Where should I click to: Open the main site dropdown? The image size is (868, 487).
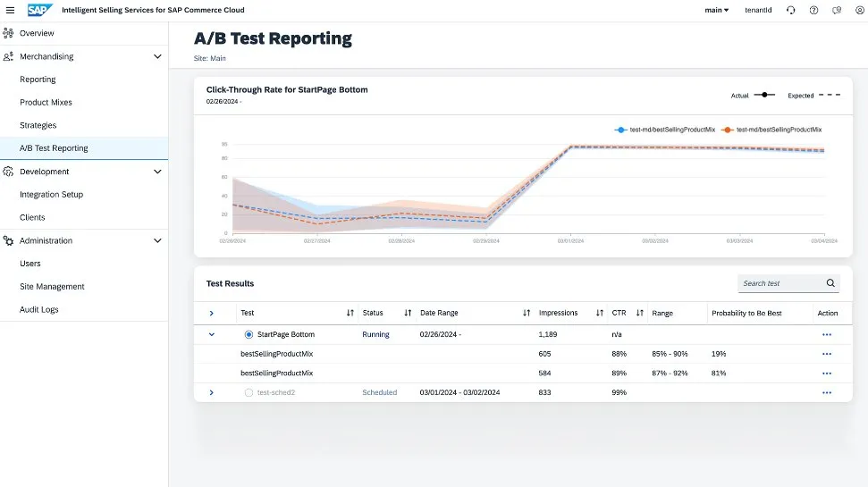point(717,10)
